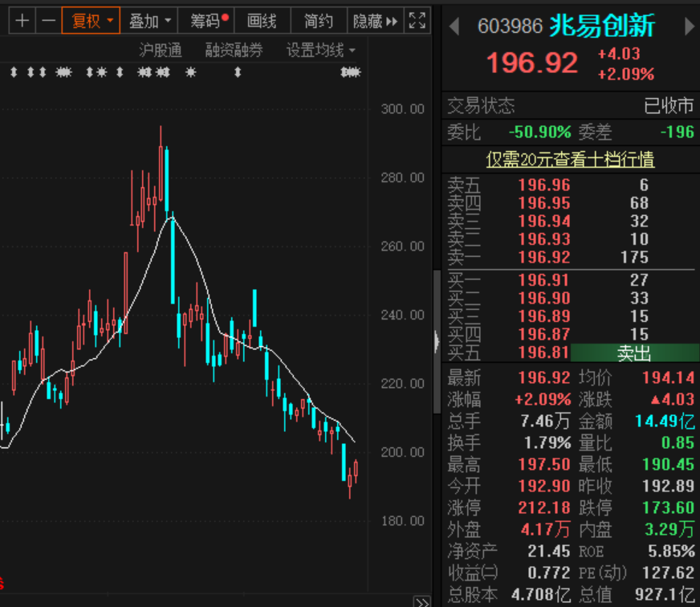Click the green 卖出 sell button

click(x=634, y=352)
